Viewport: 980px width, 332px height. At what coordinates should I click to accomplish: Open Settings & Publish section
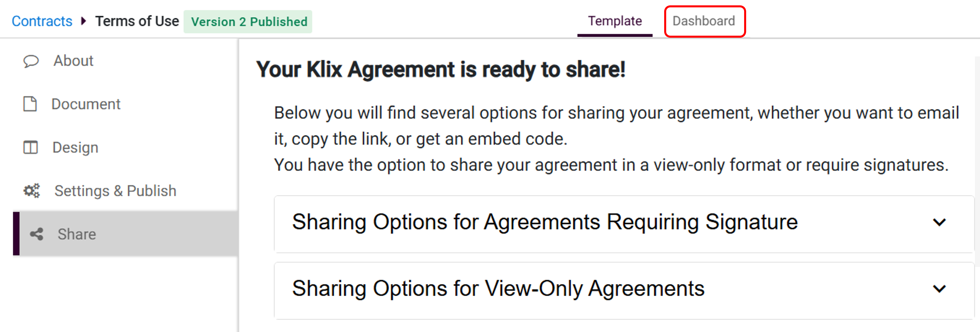click(115, 191)
